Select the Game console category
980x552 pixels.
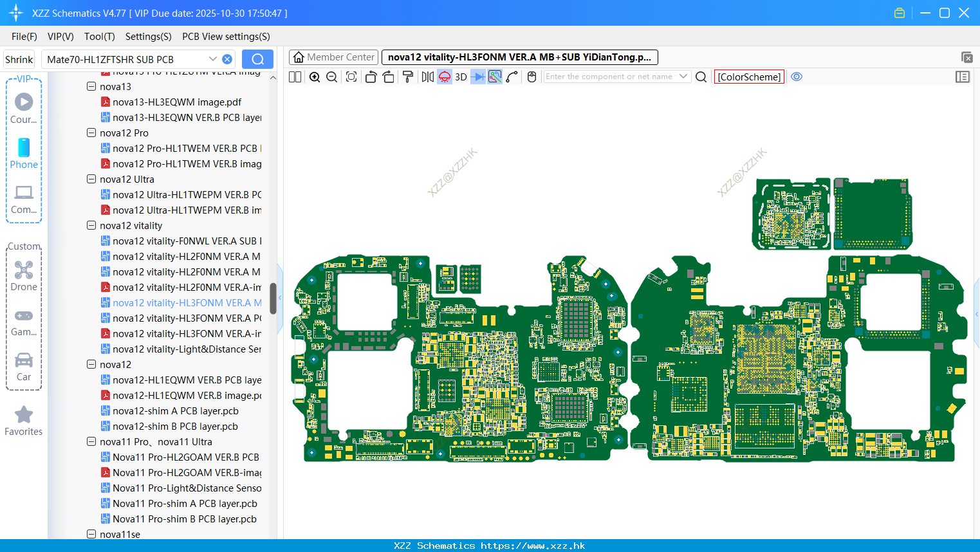[x=24, y=322]
